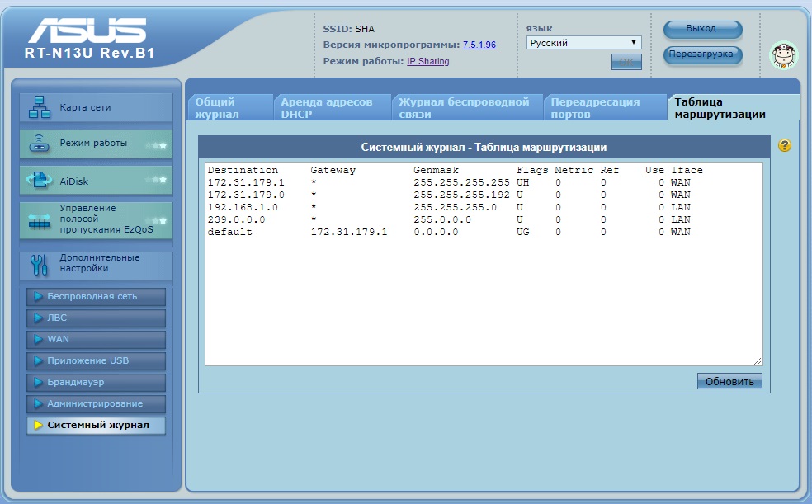Click the Перезагрузка reboot button
The height and width of the screenshot is (504, 812).
[703, 54]
